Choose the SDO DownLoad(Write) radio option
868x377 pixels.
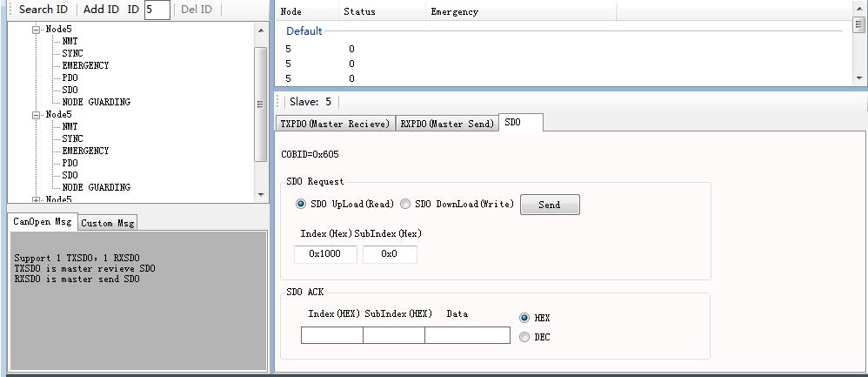point(405,205)
